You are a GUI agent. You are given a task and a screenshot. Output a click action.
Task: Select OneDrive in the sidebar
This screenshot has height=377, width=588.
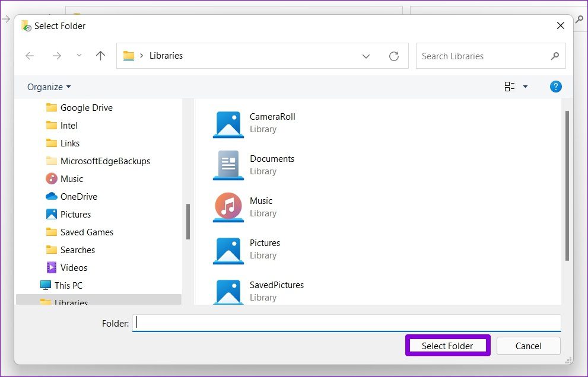pos(77,196)
